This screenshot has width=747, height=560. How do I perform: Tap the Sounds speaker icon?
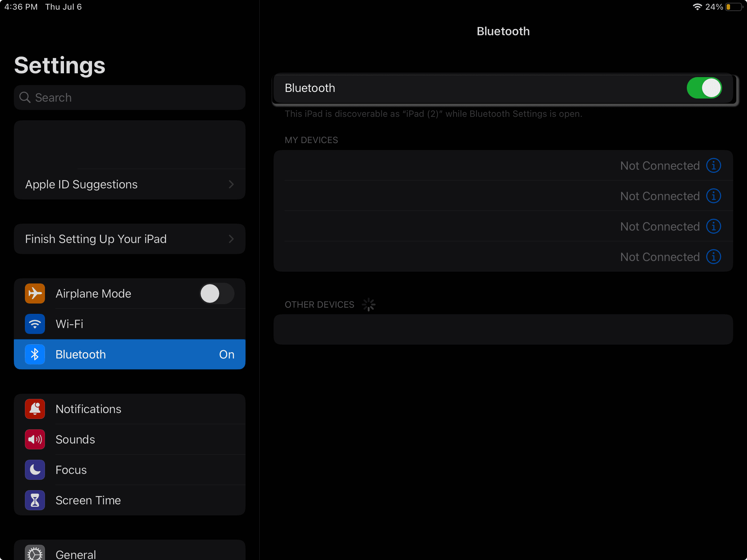(x=35, y=439)
